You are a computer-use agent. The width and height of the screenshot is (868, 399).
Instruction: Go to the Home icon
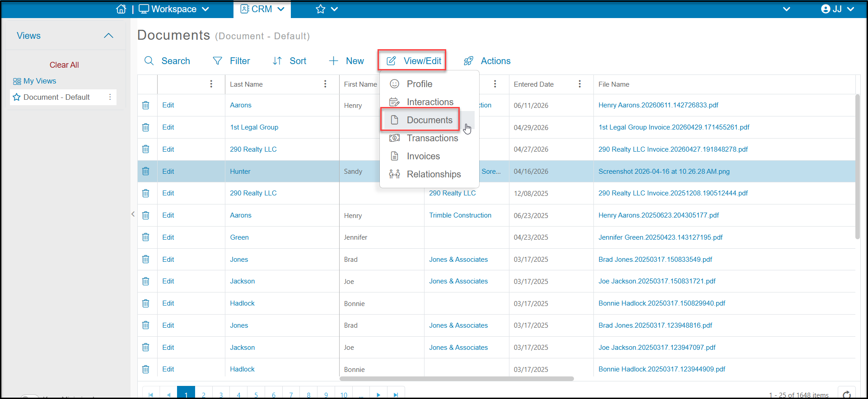coord(121,9)
